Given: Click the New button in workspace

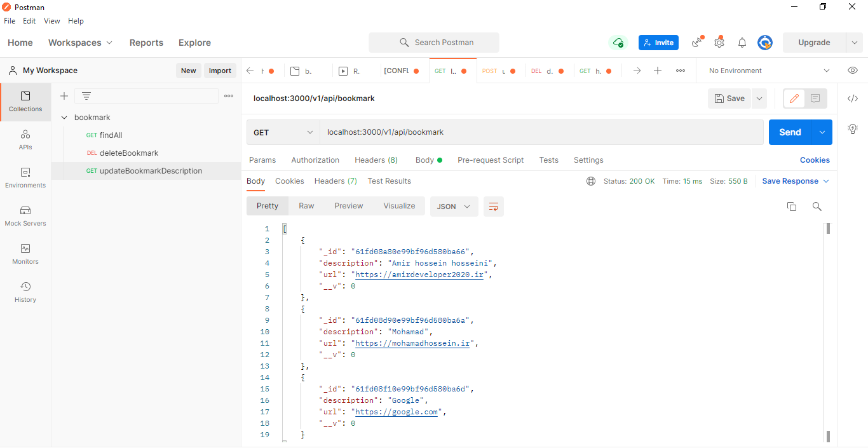Looking at the screenshot, I should [189, 71].
